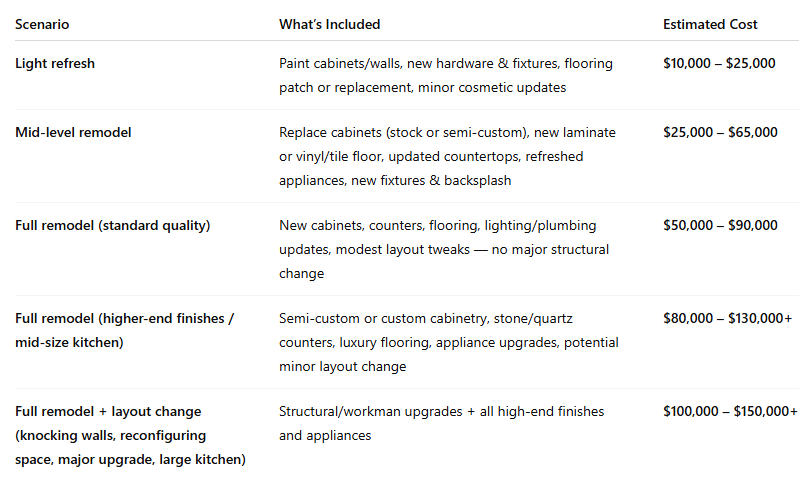
Task: Select the Light refresh scenario cell
Action: tap(55, 64)
